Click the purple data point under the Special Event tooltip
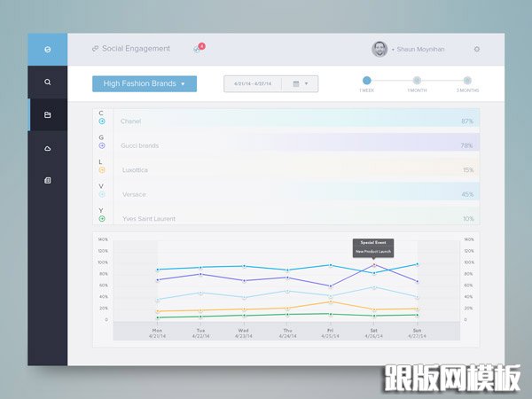The height and width of the screenshot is (399, 532). click(374, 265)
